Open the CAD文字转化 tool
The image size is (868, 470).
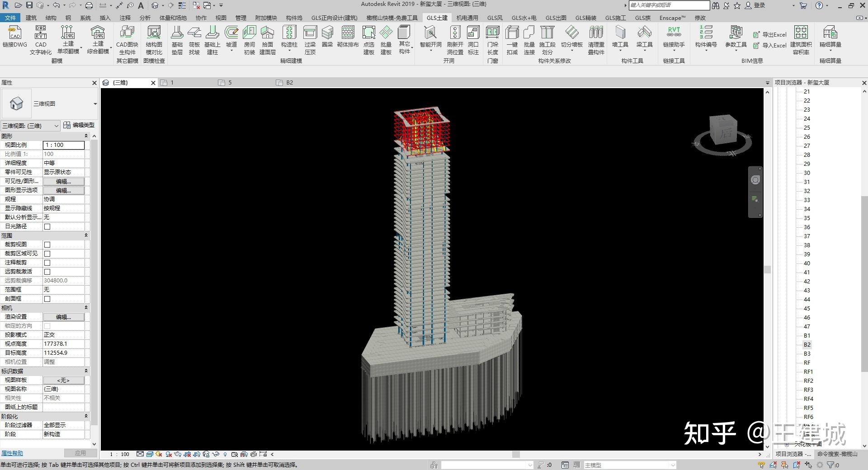click(x=41, y=40)
